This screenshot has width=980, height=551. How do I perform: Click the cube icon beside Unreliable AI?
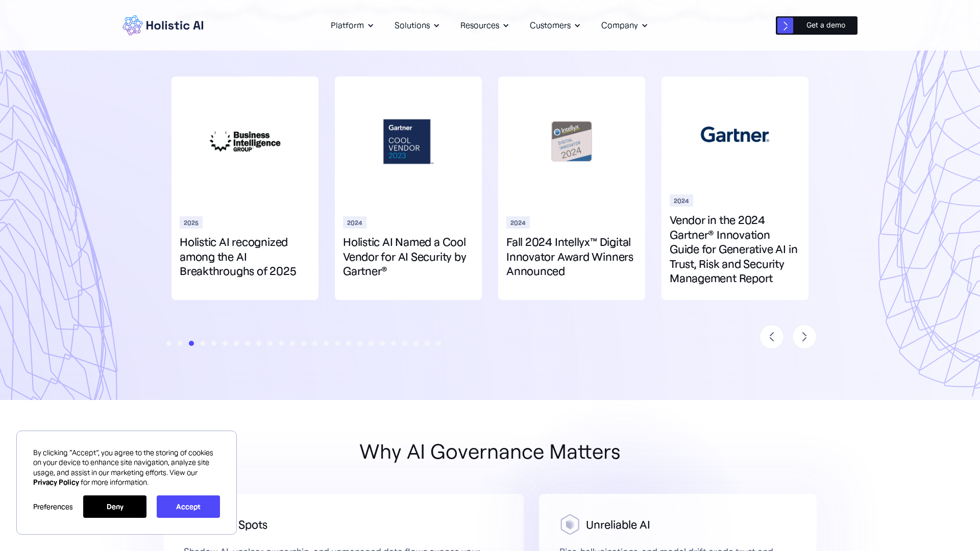pyautogui.click(x=570, y=524)
